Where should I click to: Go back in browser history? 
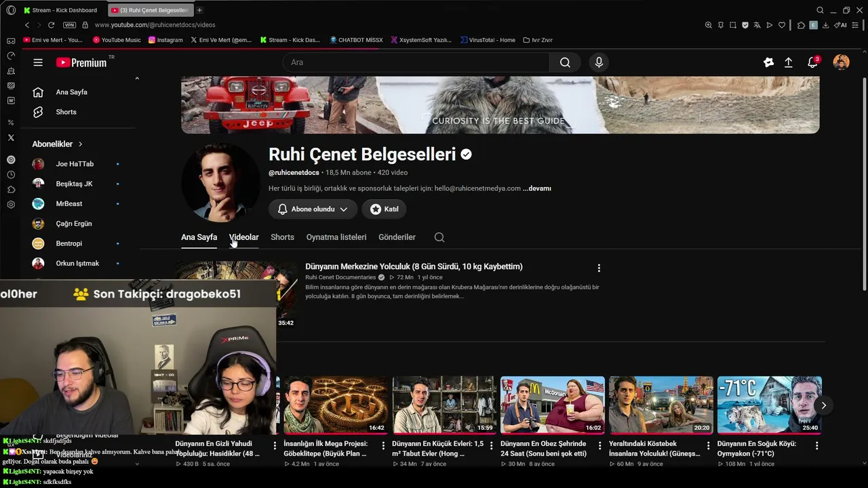27,25
